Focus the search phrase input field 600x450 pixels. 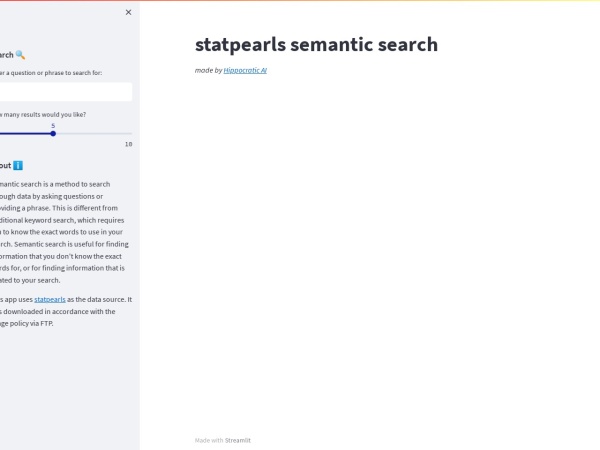pyautogui.click(x=64, y=92)
